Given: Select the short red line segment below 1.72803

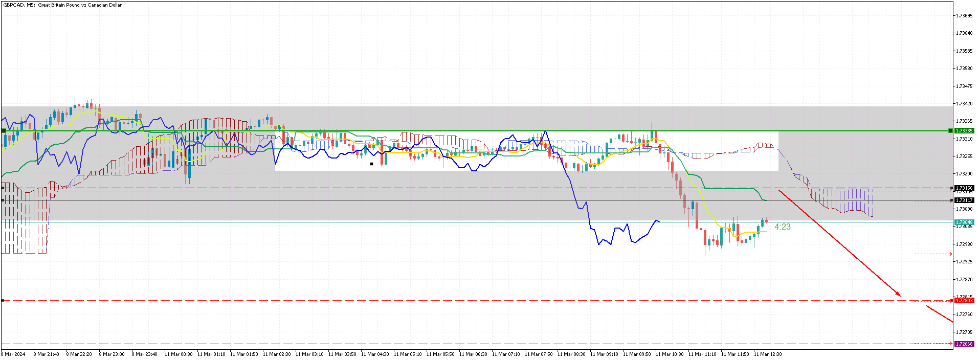Looking at the screenshot, I should pos(939,314).
